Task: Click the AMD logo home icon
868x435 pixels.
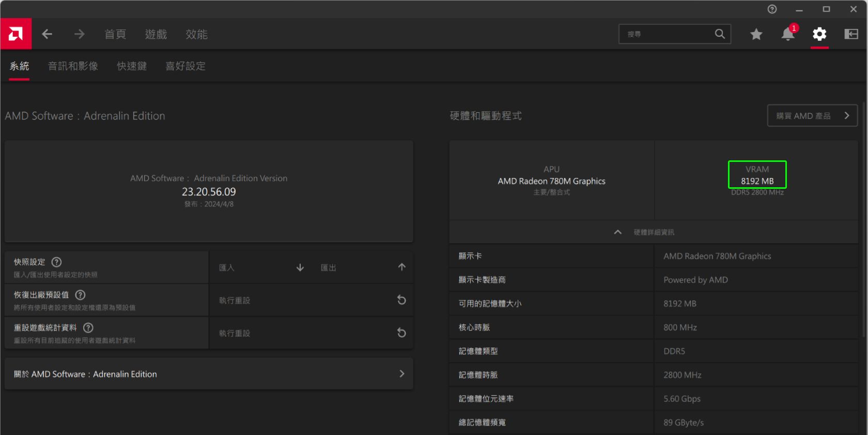Action: (x=16, y=34)
